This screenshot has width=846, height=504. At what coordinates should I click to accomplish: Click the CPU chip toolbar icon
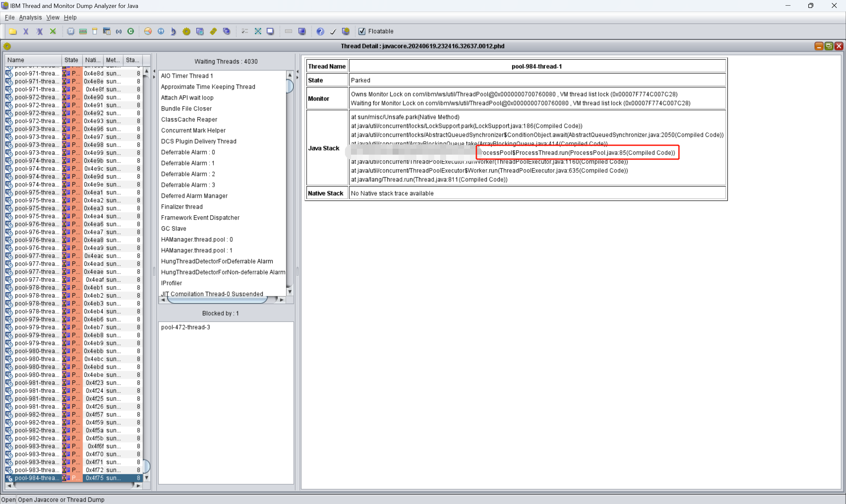(x=71, y=31)
